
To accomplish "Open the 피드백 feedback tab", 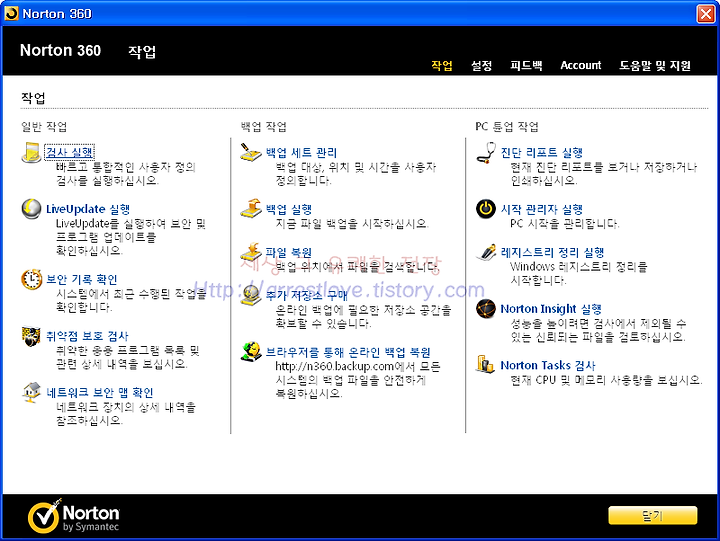I will coord(526,65).
